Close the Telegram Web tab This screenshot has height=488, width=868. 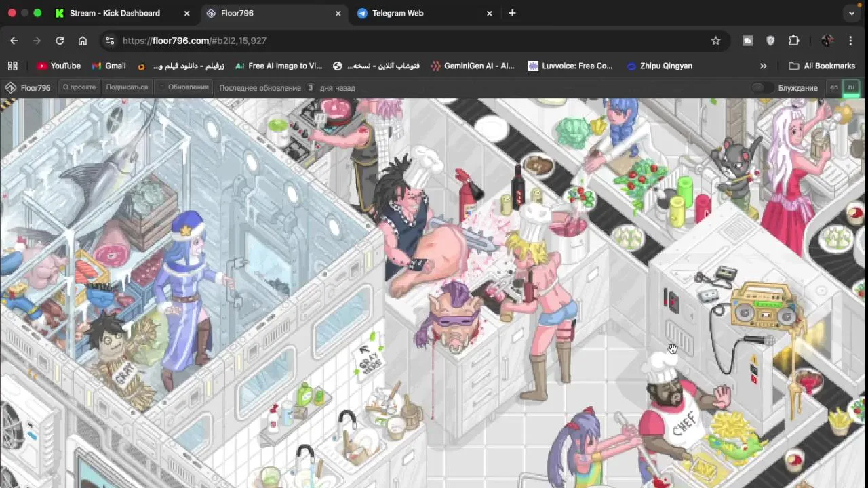[x=490, y=13]
